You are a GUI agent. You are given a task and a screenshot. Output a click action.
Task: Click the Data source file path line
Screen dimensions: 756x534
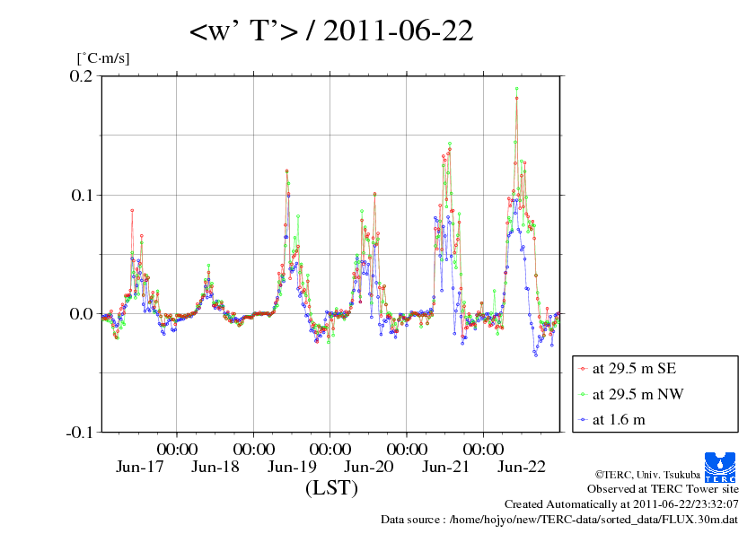click(x=559, y=520)
